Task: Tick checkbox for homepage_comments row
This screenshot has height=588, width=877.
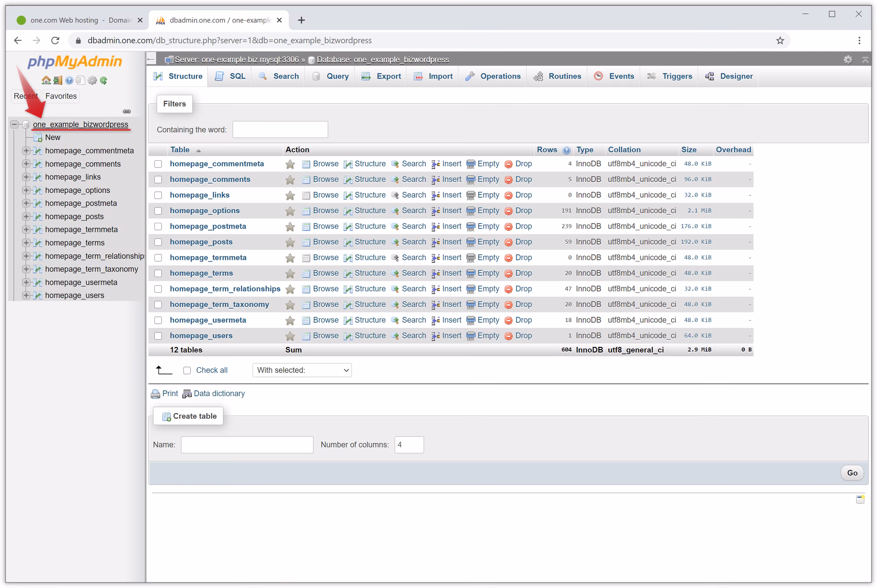Action: tap(158, 180)
